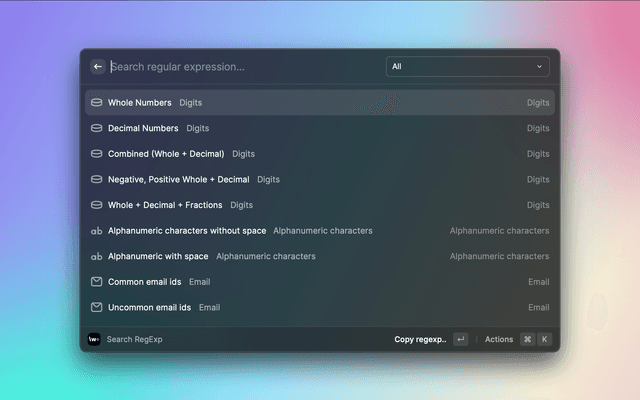This screenshot has height=400, width=640.
Task: Click the envelope icon for Common email ids
Action: pyautogui.click(x=97, y=282)
